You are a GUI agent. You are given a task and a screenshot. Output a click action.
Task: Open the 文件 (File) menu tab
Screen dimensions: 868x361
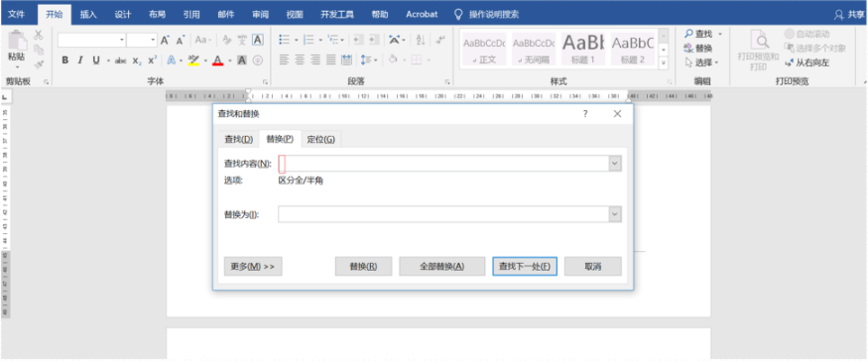click(x=18, y=15)
